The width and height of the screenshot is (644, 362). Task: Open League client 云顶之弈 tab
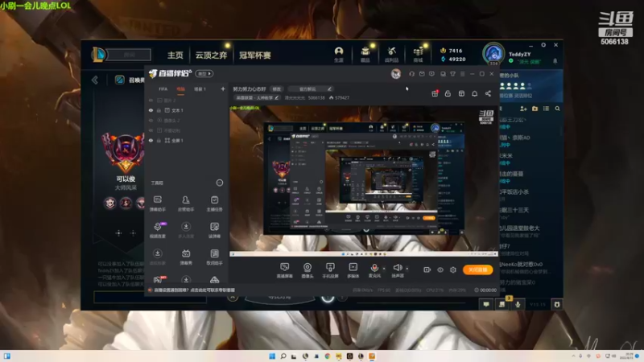click(211, 55)
